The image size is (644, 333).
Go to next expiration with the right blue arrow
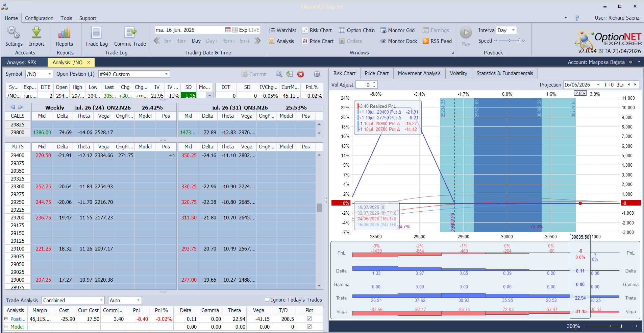[21, 107]
